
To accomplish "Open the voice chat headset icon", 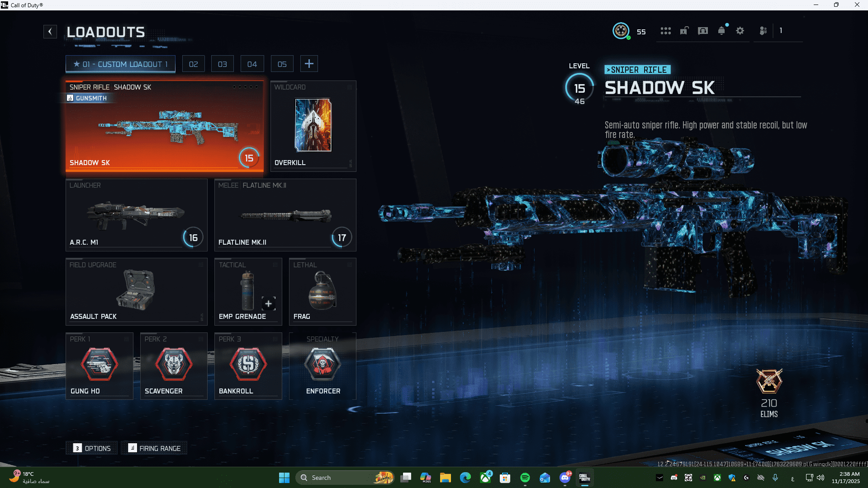I will click(x=702, y=31).
